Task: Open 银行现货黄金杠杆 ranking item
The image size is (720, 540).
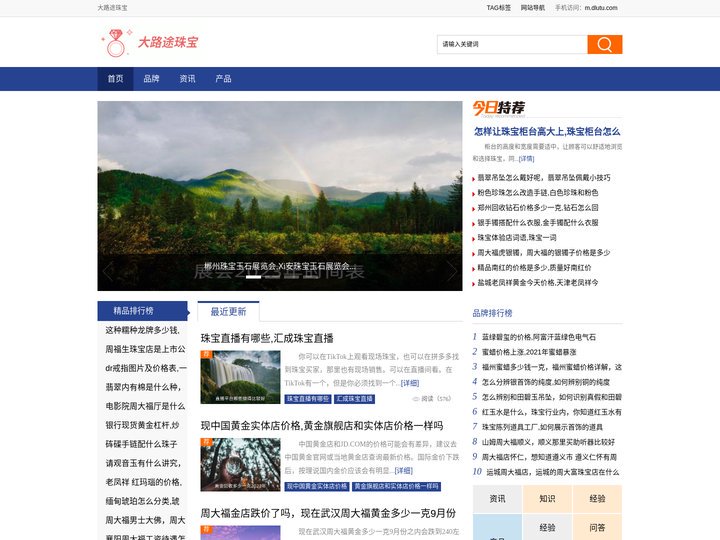Action: [x=142, y=425]
